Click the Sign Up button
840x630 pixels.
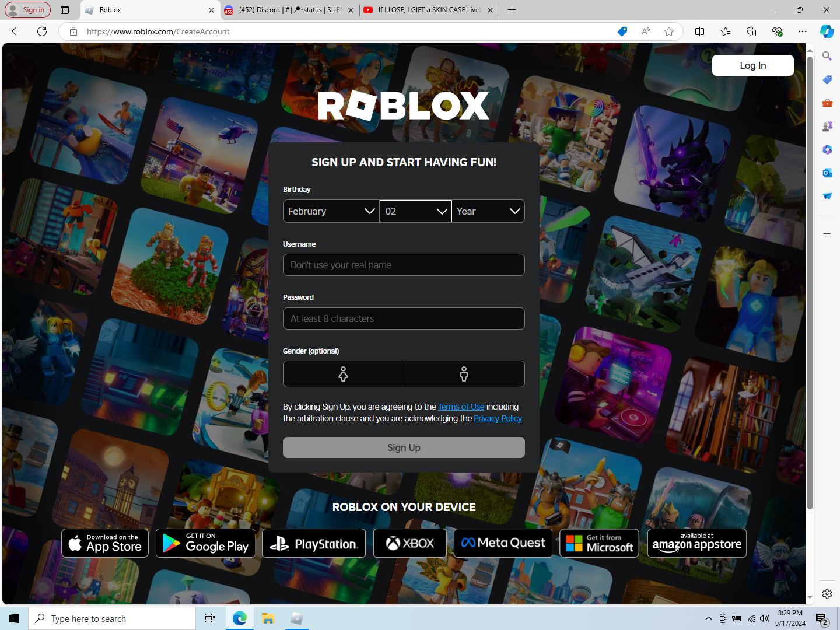coord(404,447)
